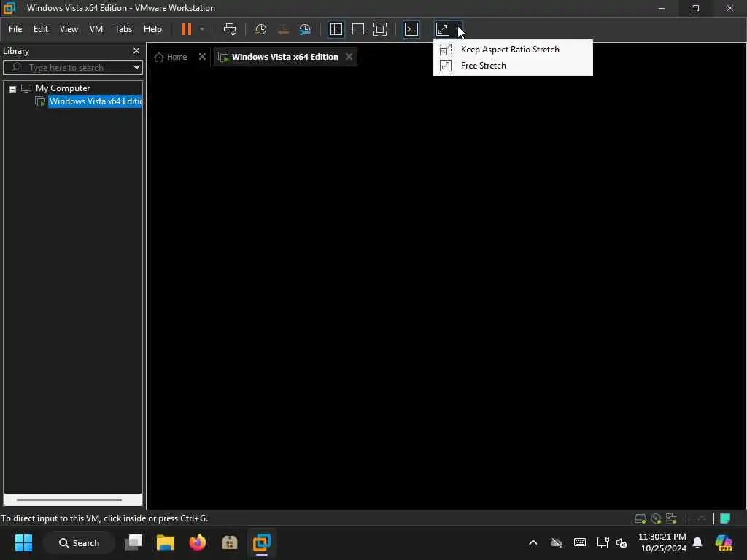Open the Tabs menu
This screenshot has width=747, height=560.
coord(123,29)
